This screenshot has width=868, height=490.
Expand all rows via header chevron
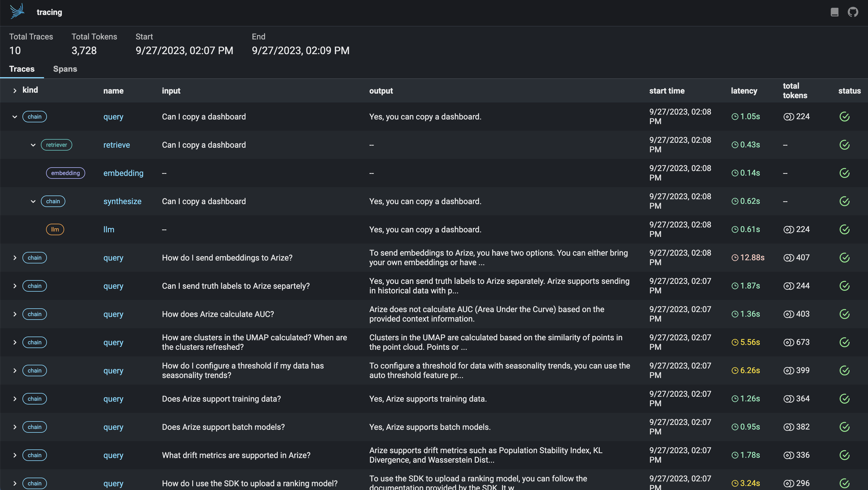pyautogui.click(x=15, y=91)
